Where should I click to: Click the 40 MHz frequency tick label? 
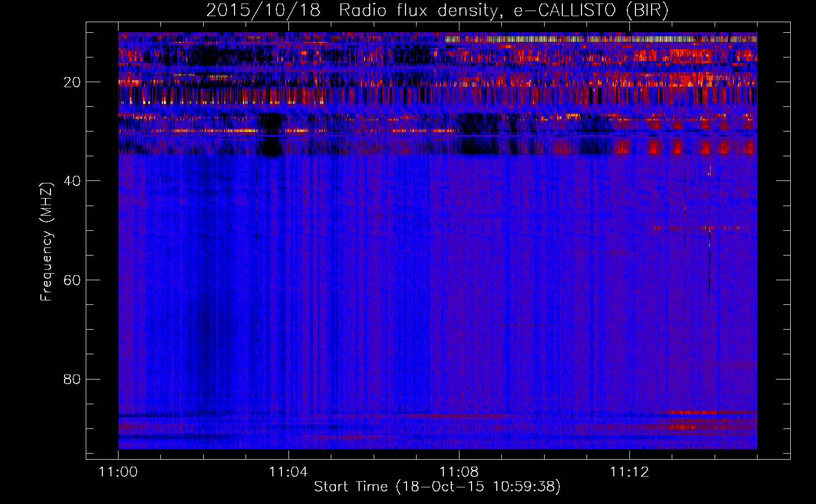[73, 181]
